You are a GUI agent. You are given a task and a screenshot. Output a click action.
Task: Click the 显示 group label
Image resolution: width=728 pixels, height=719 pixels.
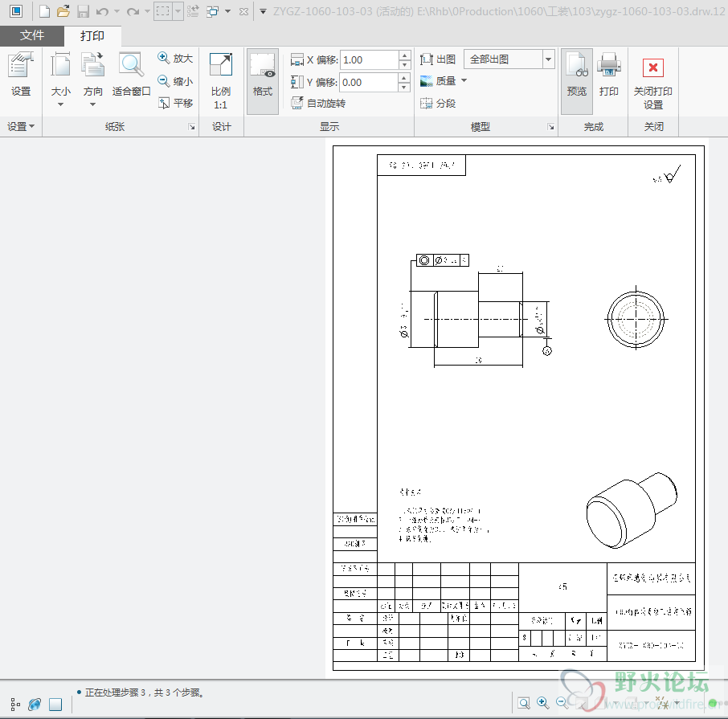tap(329, 127)
